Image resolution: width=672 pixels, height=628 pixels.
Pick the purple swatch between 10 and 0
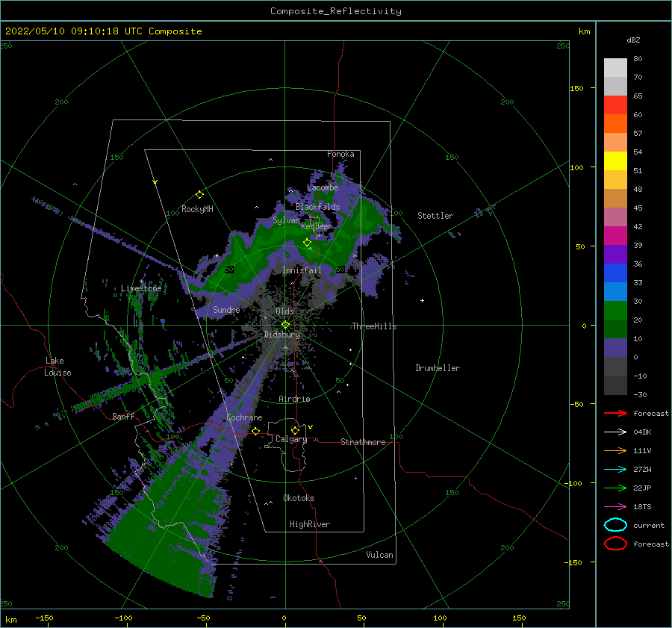615,347
